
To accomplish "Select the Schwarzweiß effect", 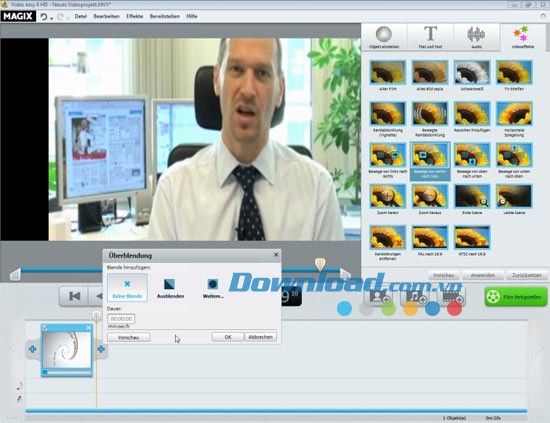I will tap(472, 75).
